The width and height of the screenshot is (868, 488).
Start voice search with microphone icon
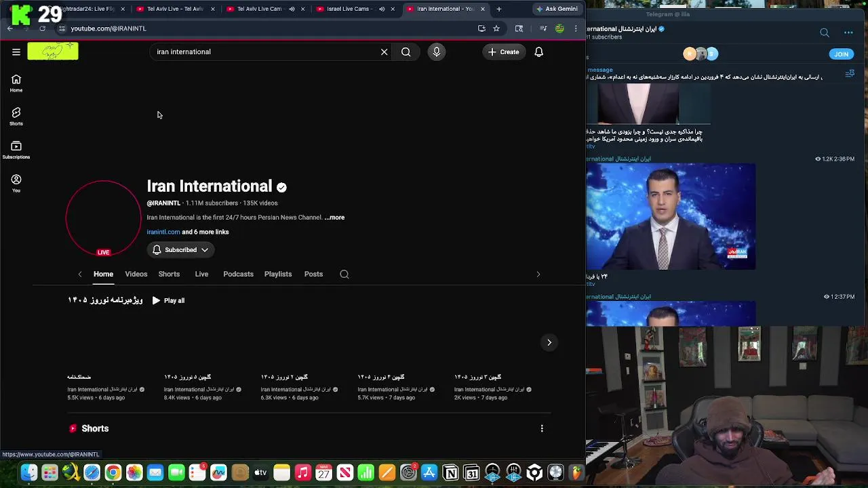tap(437, 52)
